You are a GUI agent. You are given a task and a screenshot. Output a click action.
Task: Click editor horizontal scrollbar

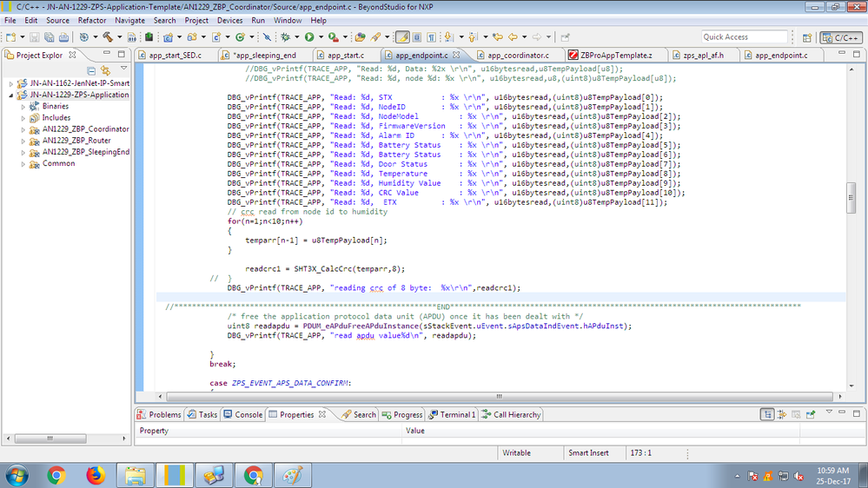(500, 397)
